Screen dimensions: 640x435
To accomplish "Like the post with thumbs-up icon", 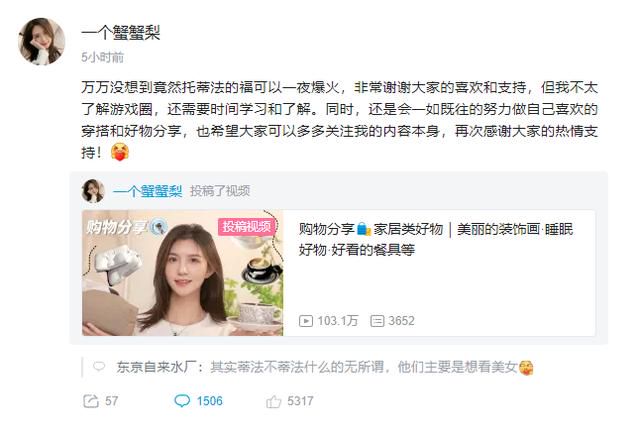I will tap(273, 402).
